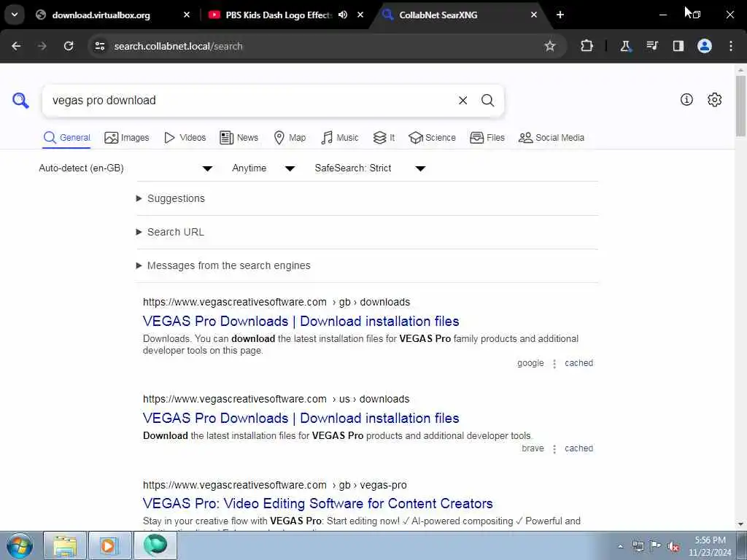Bookmark this page with the star icon
The height and width of the screenshot is (560, 747).
pos(550,46)
